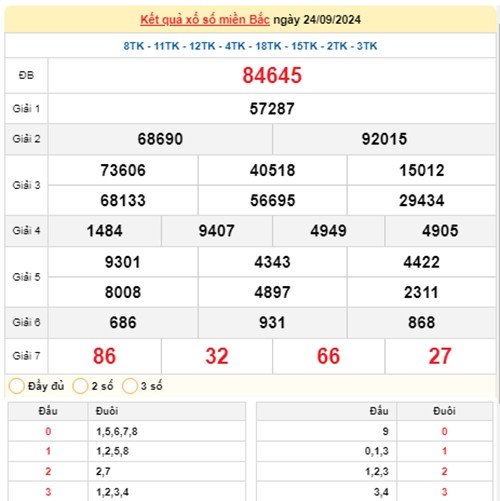Viewport: 500px width, 501px height.
Task: Click head values '3,4' in right table
Action: click(x=381, y=492)
